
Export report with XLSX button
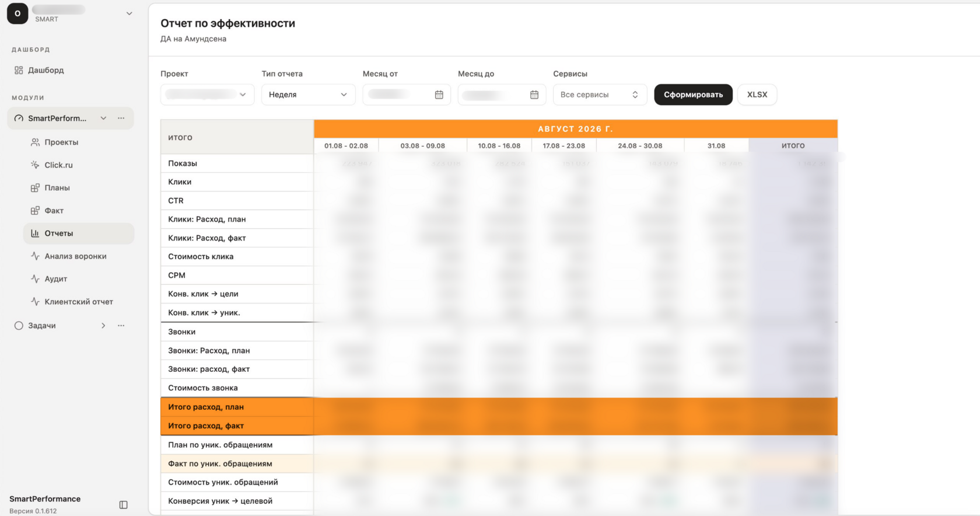pyautogui.click(x=757, y=95)
